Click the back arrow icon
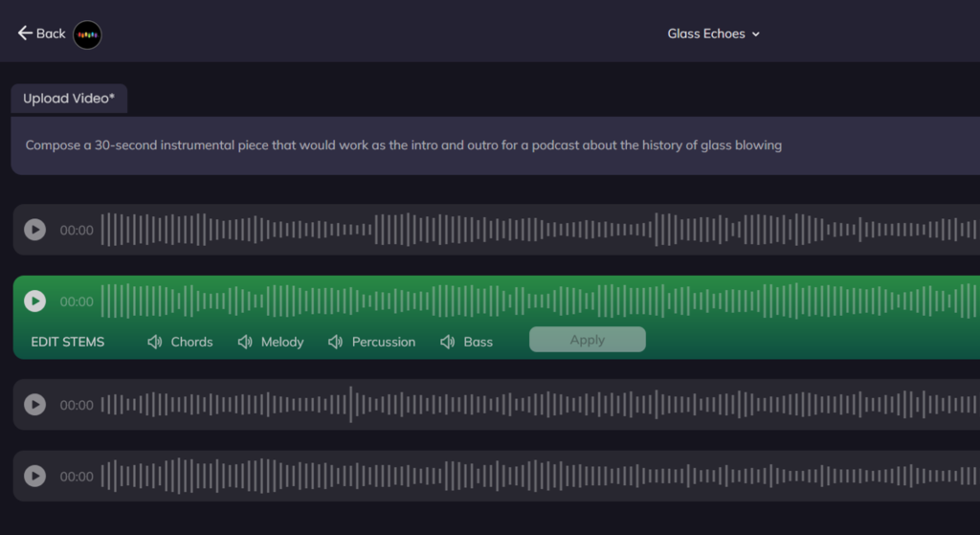 [x=25, y=33]
